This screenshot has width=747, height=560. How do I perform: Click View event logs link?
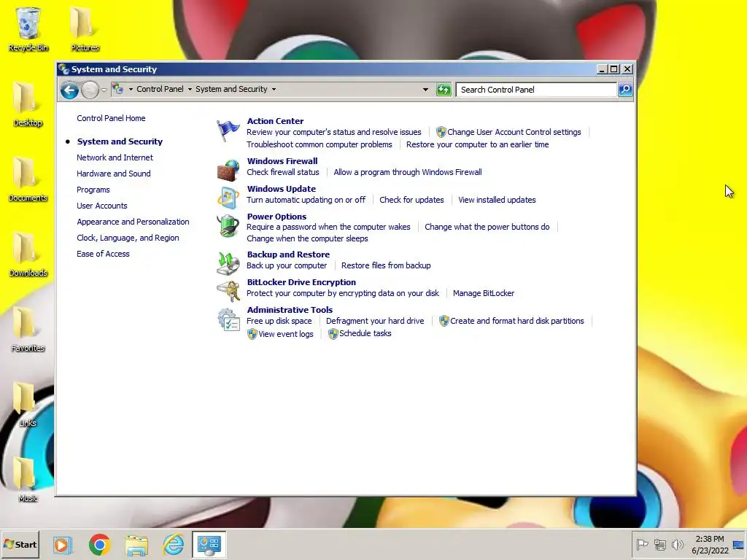(x=286, y=334)
